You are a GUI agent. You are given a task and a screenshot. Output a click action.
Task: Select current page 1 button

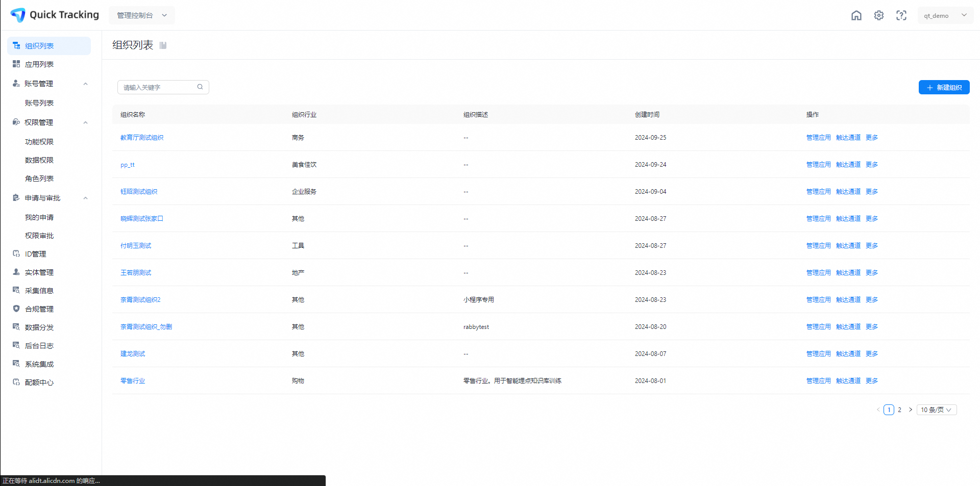tap(889, 410)
